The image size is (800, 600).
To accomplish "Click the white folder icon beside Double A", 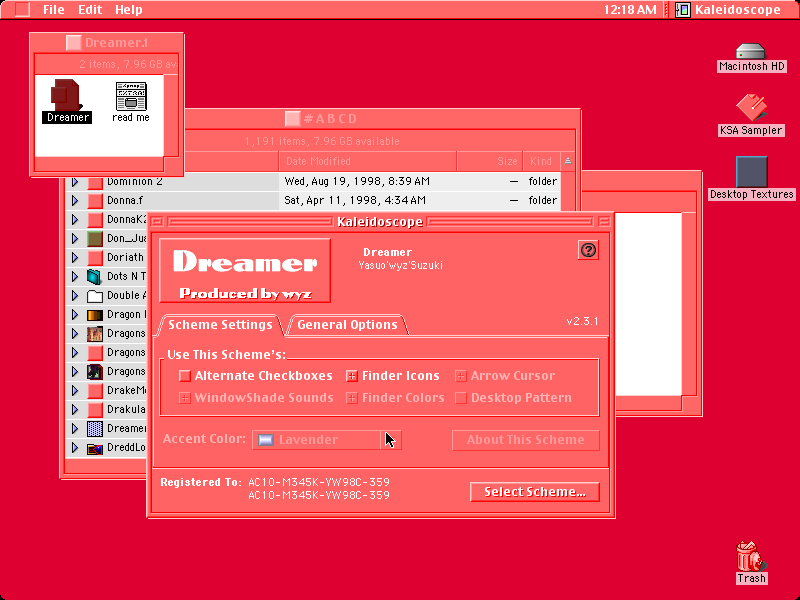I will coord(95,296).
